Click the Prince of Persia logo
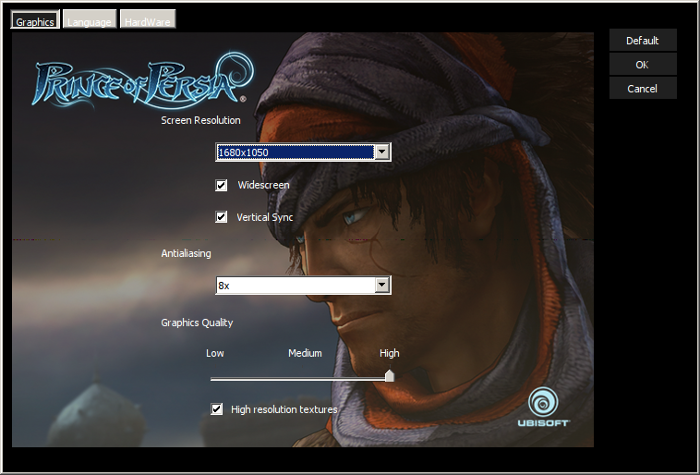 point(143,80)
